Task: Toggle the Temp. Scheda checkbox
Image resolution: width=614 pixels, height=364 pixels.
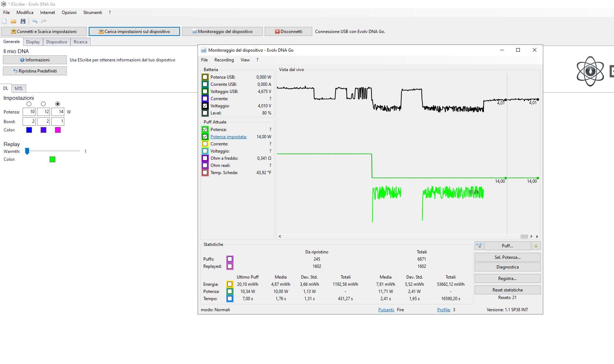Action: coord(205,172)
